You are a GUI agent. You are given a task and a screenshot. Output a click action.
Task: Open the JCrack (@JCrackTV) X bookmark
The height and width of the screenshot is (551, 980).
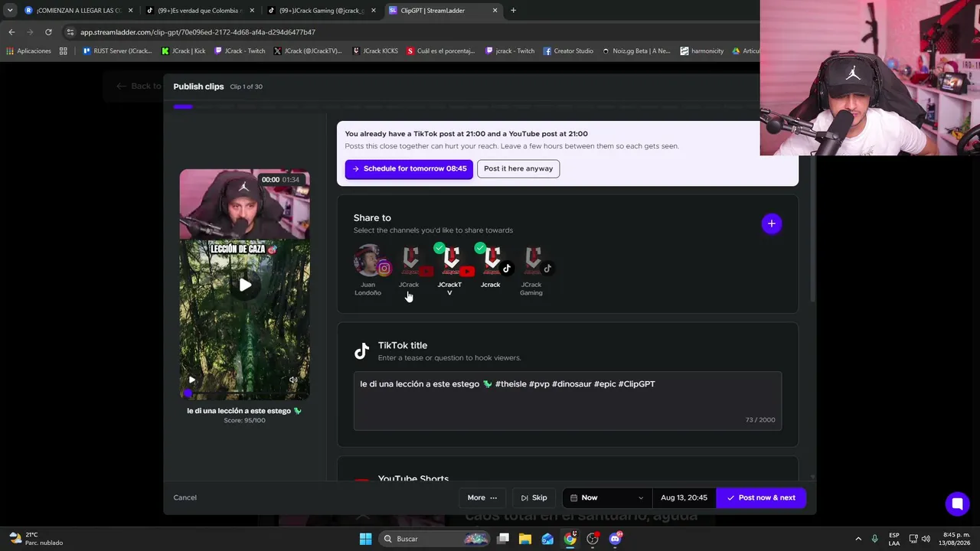[x=307, y=51]
